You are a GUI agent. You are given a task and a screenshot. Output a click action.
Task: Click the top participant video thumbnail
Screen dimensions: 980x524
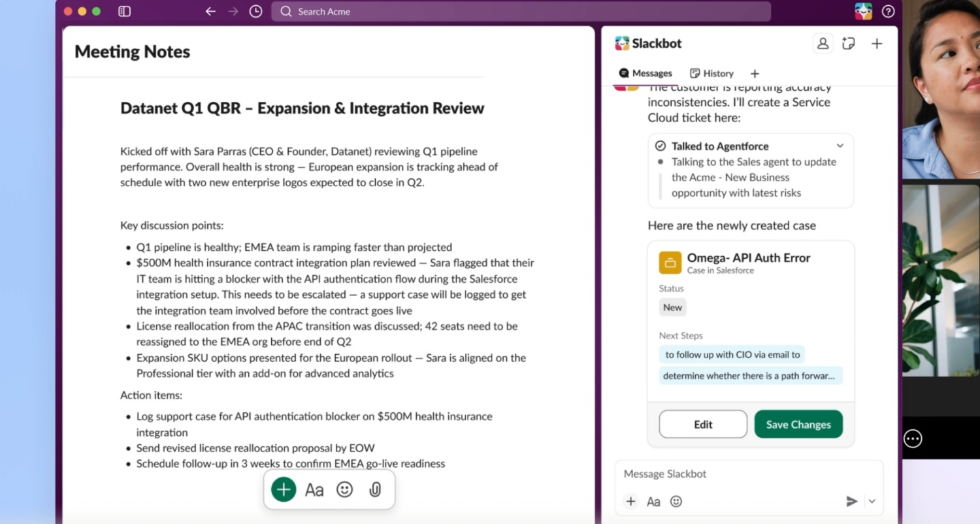click(941, 89)
